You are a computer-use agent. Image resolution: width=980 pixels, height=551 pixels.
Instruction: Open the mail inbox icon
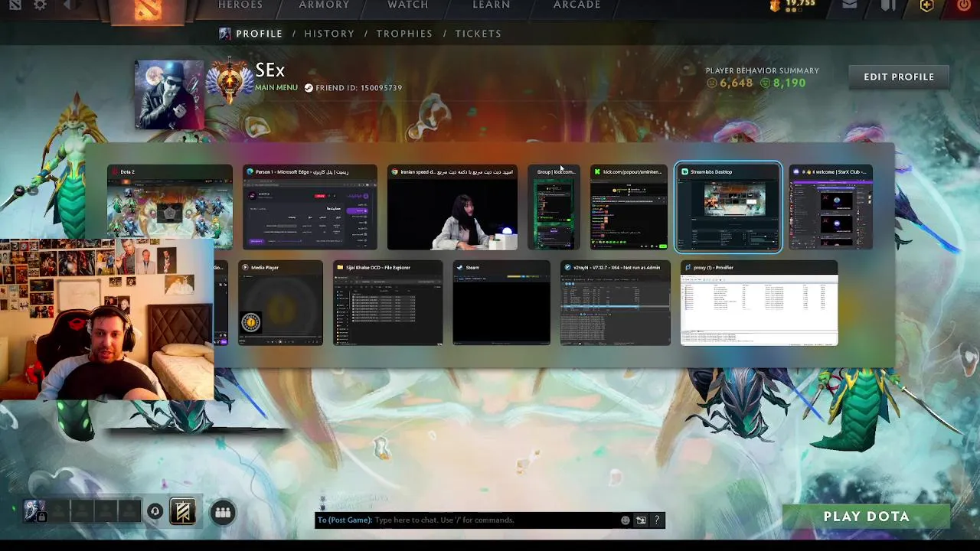pos(849,5)
